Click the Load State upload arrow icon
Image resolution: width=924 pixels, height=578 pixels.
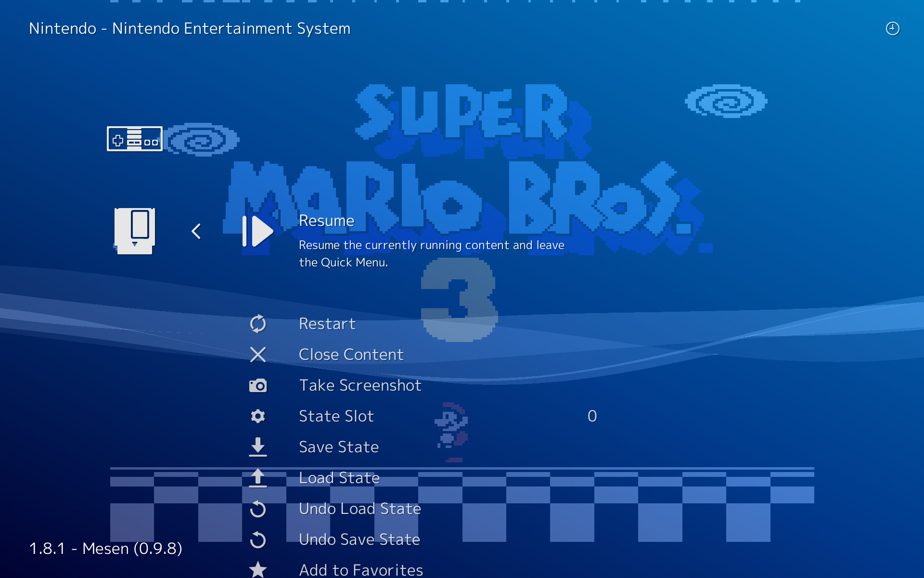pos(258,478)
